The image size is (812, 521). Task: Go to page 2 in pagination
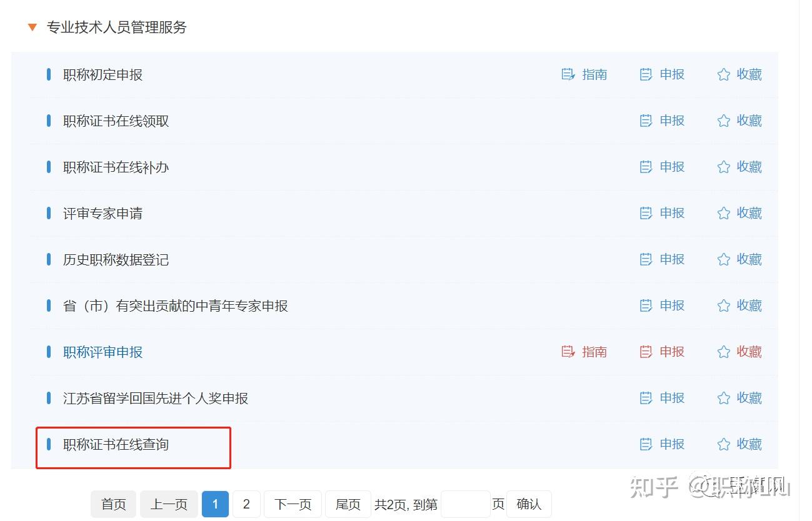246,504
